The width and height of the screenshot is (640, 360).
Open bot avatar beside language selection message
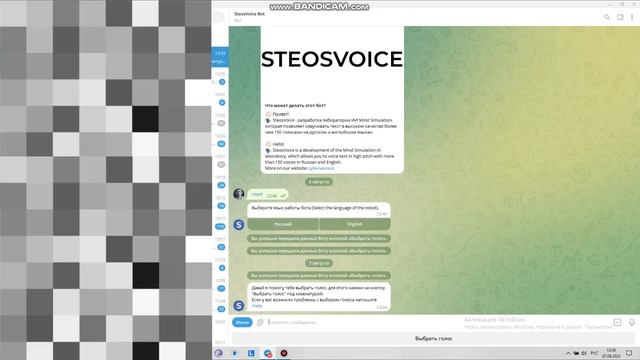click(239, 224)
